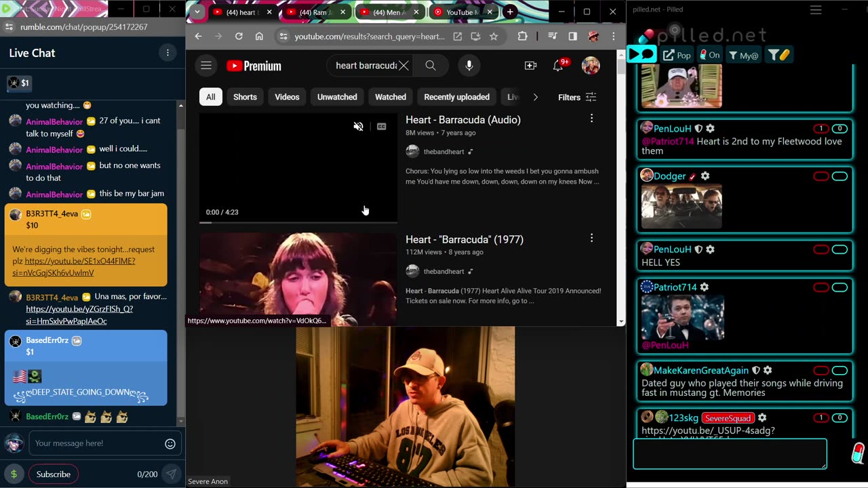Click the install app icon in address bar
This screenshot has height=488, width=868.
click(x=475, y=37)
